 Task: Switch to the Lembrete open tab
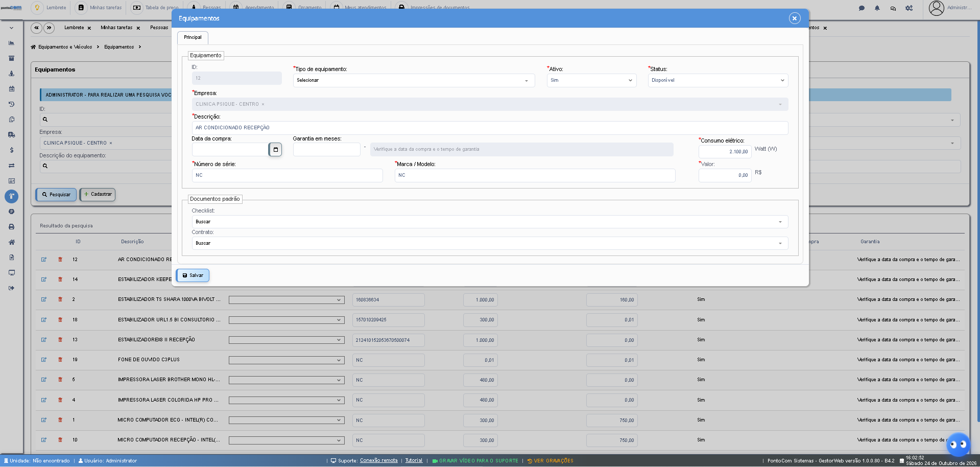[74, 28]
